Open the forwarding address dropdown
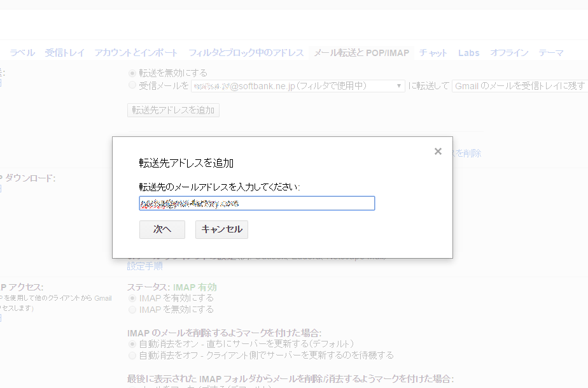Viewport: 588px width, 388px height. tap(399, 85)
